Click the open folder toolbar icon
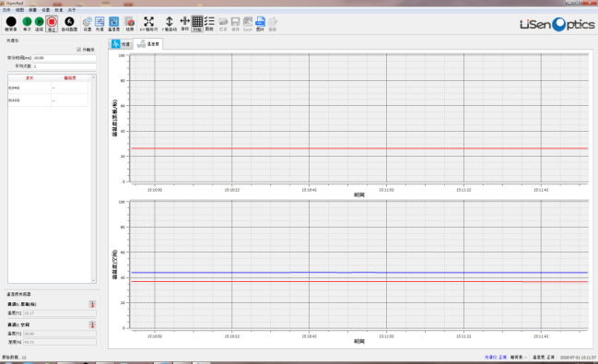This screenshot has height=364, width=598. [x=223, y=24]
